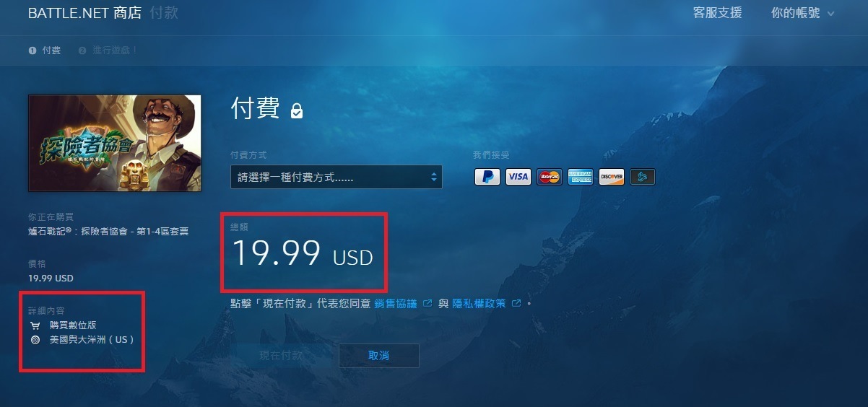This screenshot has width=868, height=407.
Task: Click the MasterCard icon
Action: tap(550, 177)
